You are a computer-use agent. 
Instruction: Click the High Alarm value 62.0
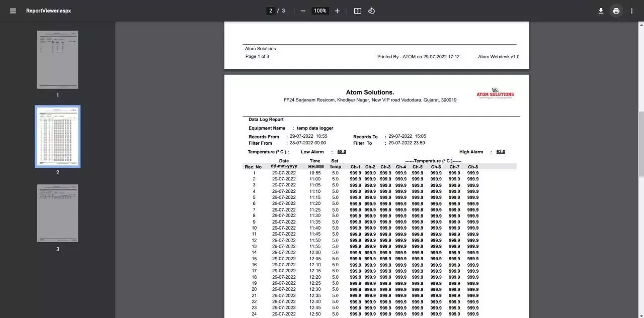501,152
